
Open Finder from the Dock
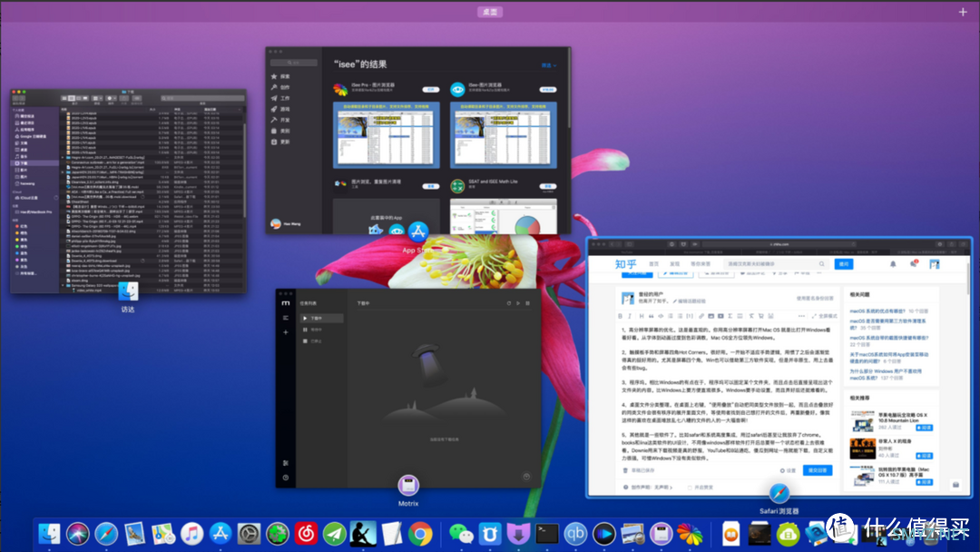click(49, 534)
